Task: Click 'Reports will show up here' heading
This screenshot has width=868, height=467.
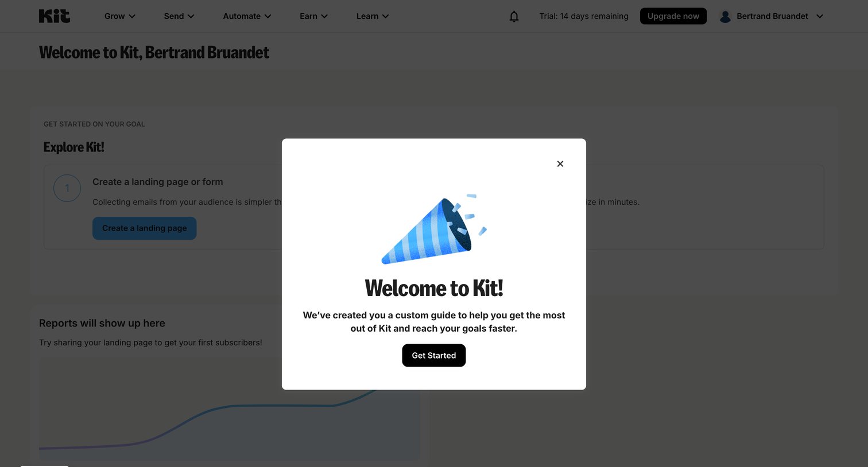Action: pyautogui.click(x=102, y=324)
